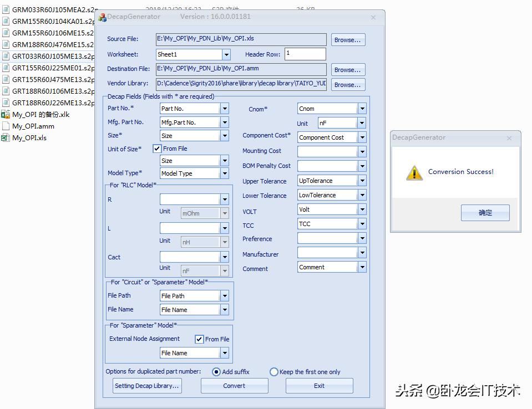Browse for the Vendor Library

[348, 84]
